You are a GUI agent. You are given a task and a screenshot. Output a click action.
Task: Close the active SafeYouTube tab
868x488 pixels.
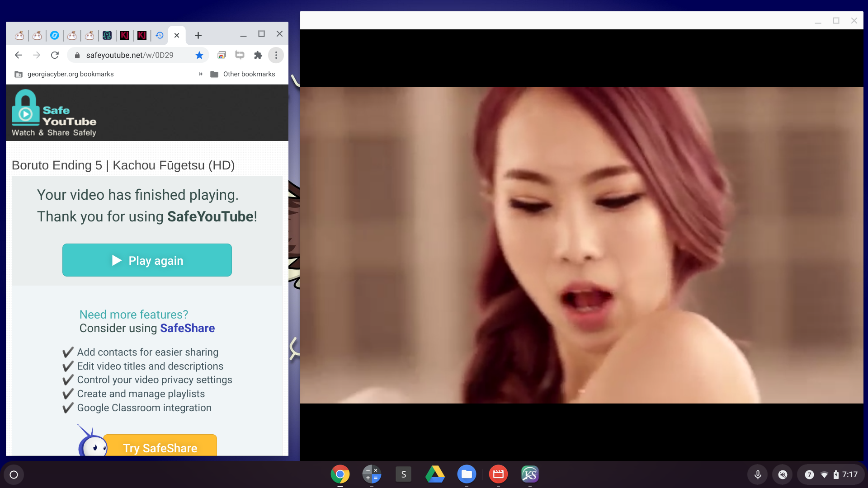point(177,35)
